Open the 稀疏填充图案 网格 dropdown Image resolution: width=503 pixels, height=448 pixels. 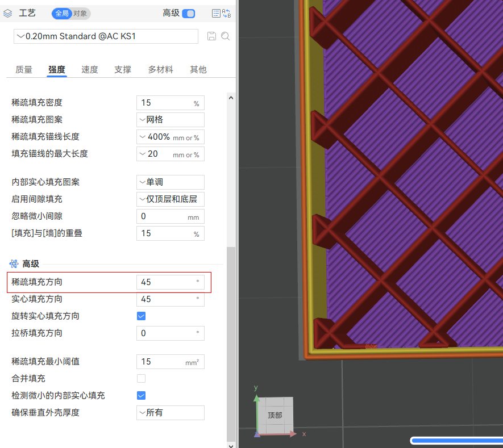[171, 120]
